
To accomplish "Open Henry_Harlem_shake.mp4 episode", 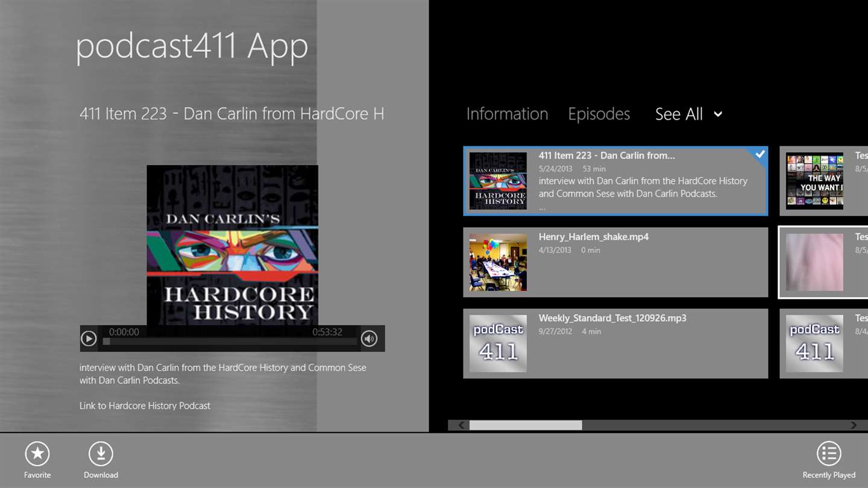I will [615, 262].
